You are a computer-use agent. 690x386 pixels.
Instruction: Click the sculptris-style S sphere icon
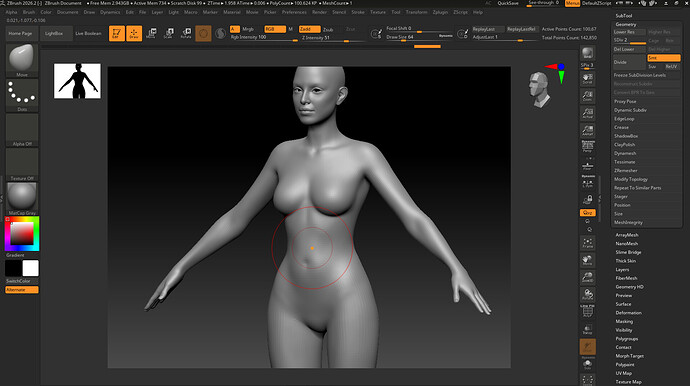pos(220,33)
